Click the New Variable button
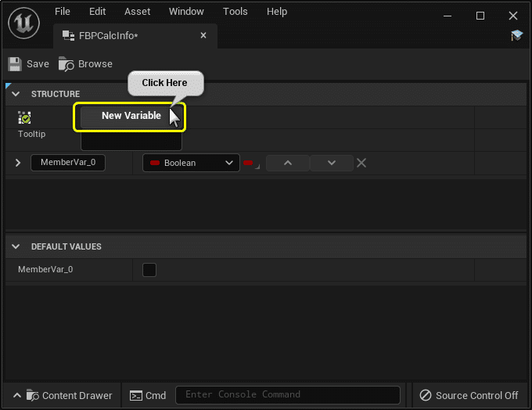This screenshot has width=532, height=410. [131, 116]
